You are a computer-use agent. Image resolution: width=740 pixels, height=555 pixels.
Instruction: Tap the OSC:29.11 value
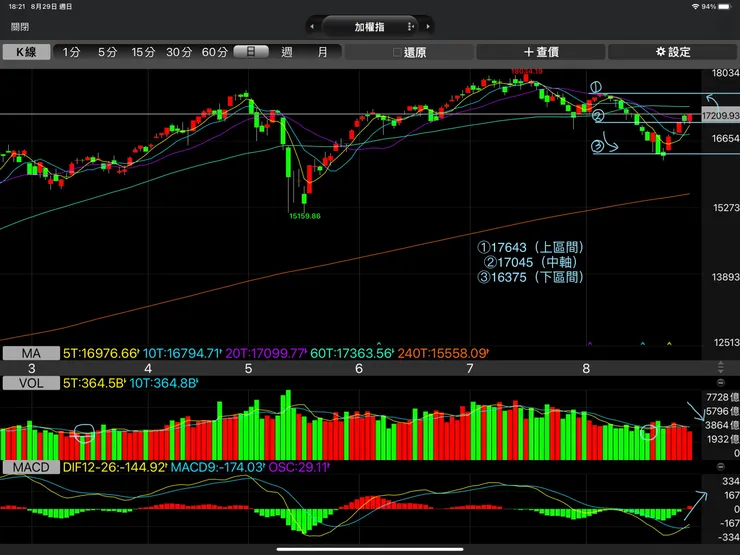(299, 467)
